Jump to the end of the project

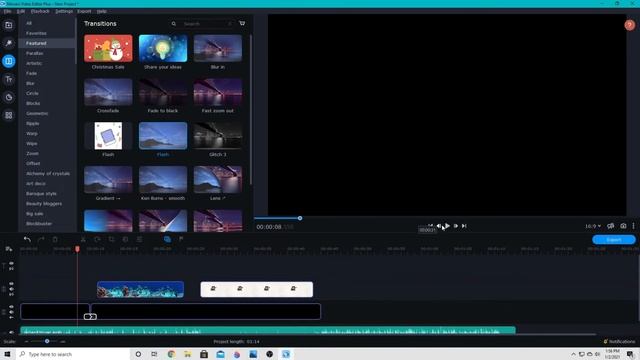coord(464,226)
